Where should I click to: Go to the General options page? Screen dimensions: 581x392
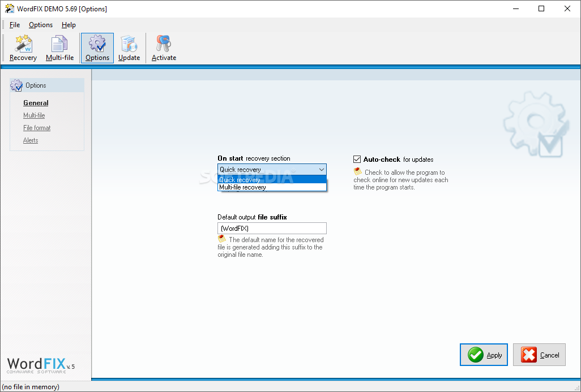click(36, 103)
